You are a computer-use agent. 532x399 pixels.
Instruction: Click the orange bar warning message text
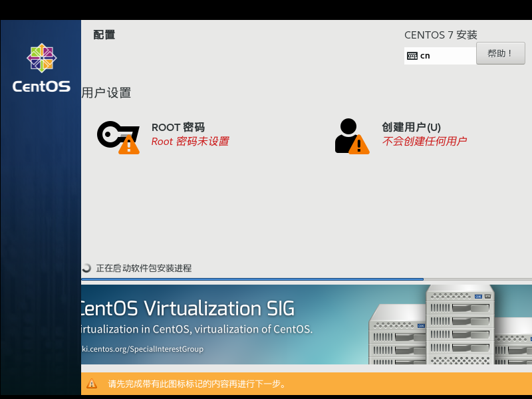(x=197, y=384)
